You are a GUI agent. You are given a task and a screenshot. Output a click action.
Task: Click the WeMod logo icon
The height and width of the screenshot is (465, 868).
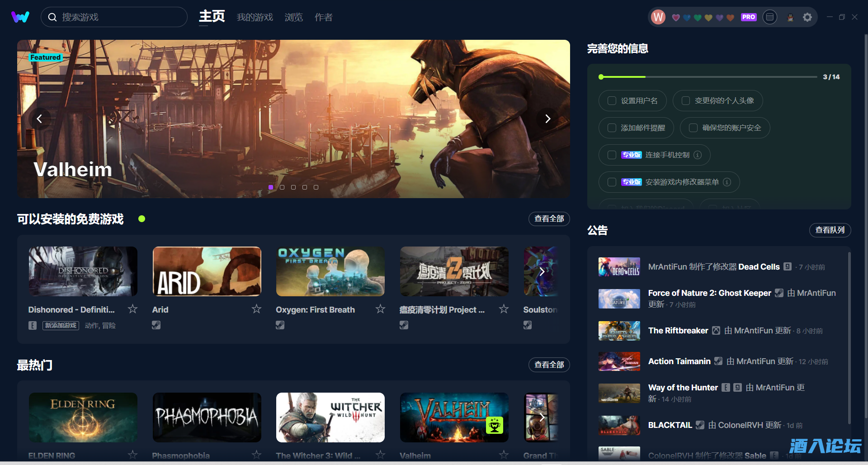(x=20, y=17)
